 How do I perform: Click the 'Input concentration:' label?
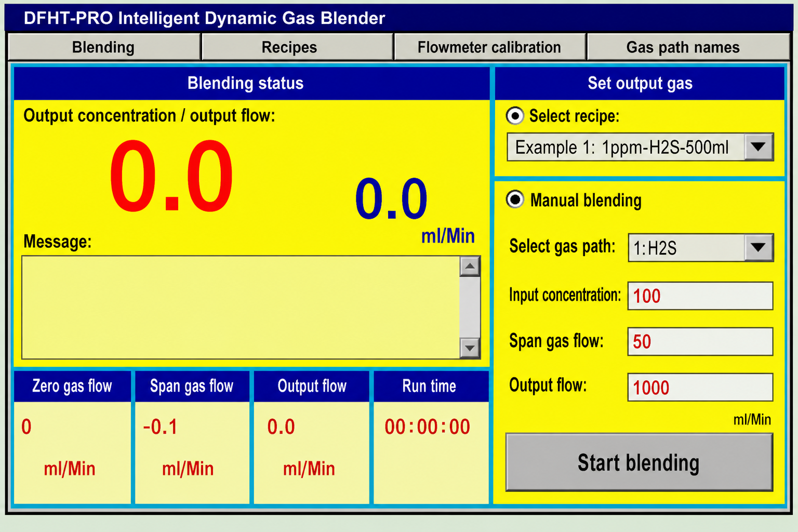click(565, 295)
